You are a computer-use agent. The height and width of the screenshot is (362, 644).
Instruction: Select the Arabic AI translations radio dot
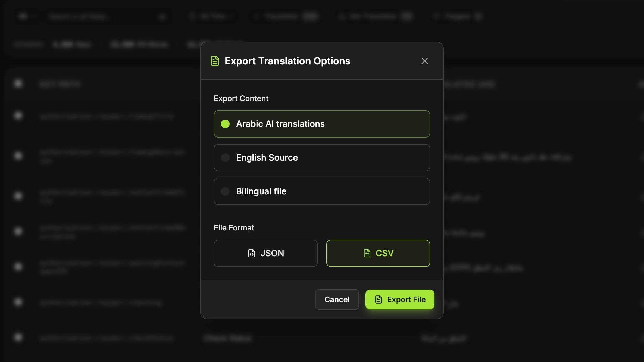[225, 124]
